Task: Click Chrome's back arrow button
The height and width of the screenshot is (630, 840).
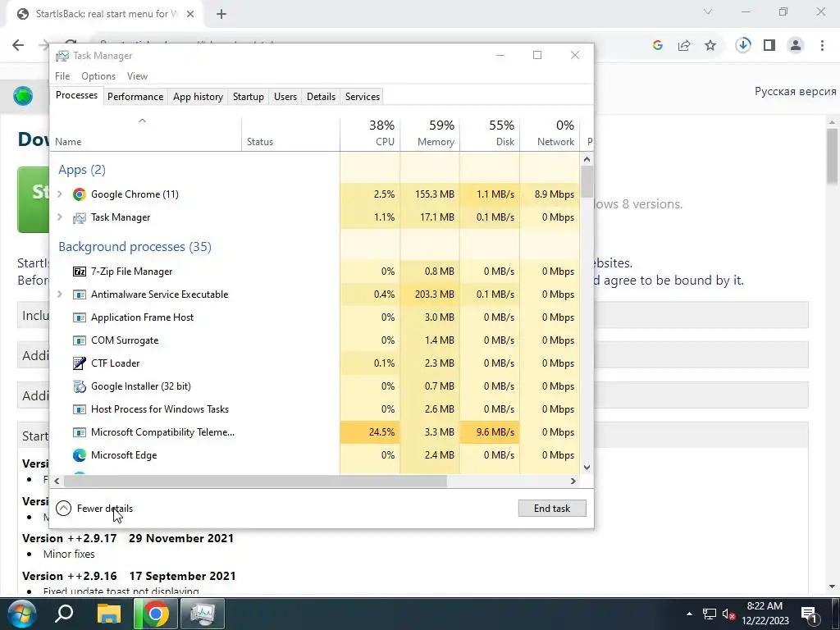Action: click(x=18, y=45)
